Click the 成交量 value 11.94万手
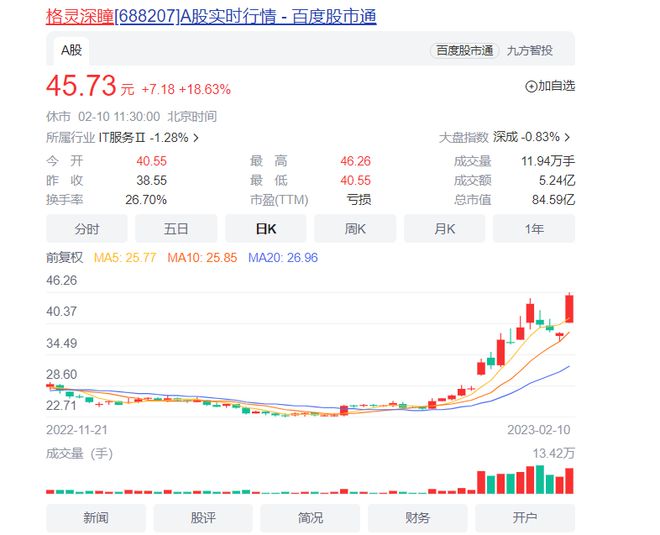Viewport: 660px width, 535px height. 548,161
